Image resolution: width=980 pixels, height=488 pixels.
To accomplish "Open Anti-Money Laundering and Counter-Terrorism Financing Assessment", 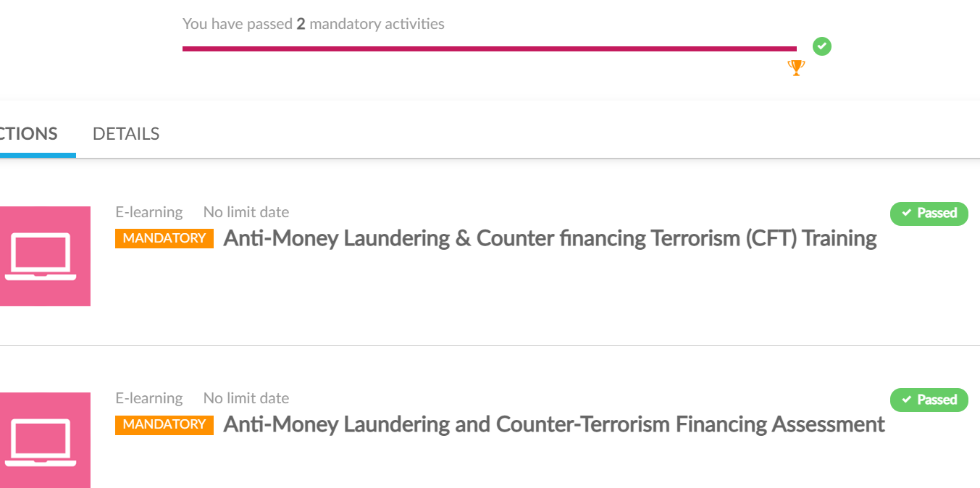I will click(x=554, y=424).
